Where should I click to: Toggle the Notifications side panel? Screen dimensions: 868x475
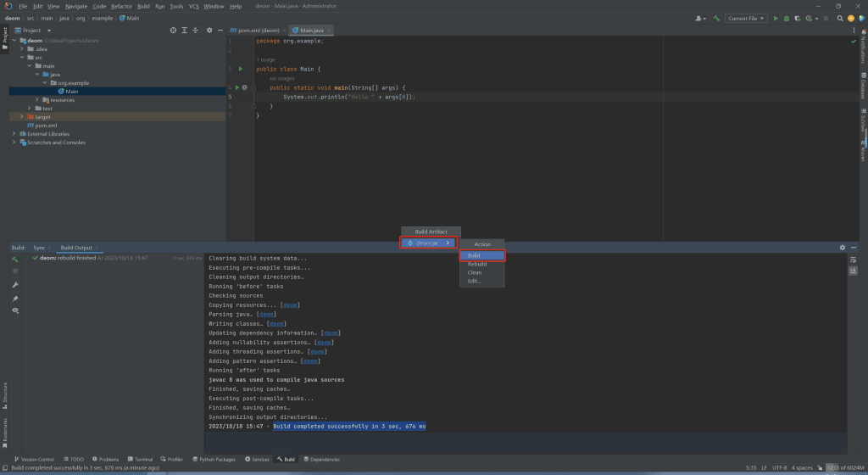coord(863,48)
